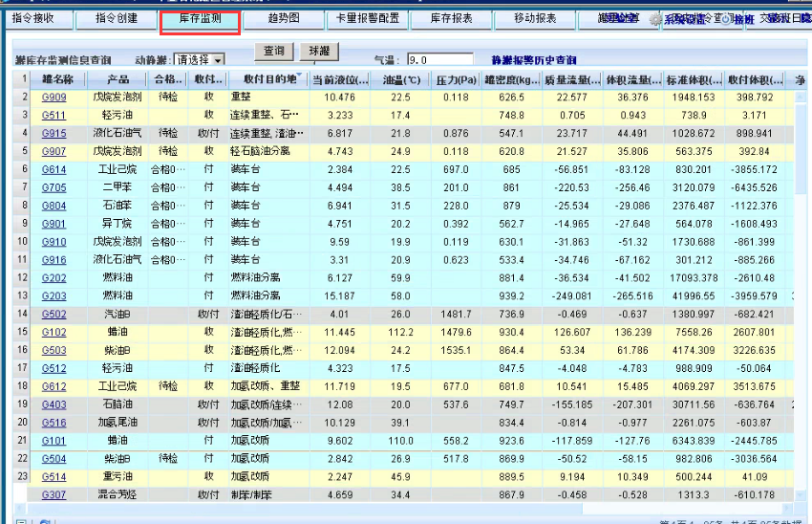812x524 pixels.
Task: Open the 卡量报警配置 tab
Action: tap(368, 18)
